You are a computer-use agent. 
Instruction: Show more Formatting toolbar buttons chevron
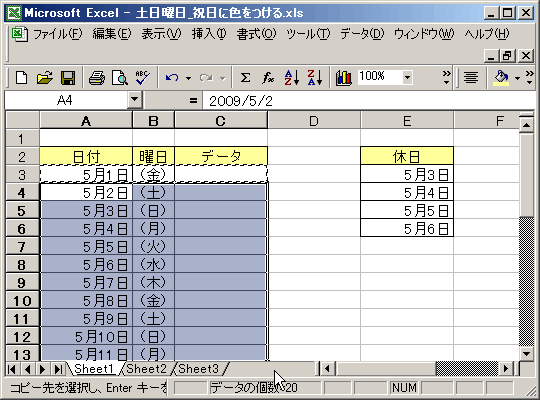(x=530, y=78)
